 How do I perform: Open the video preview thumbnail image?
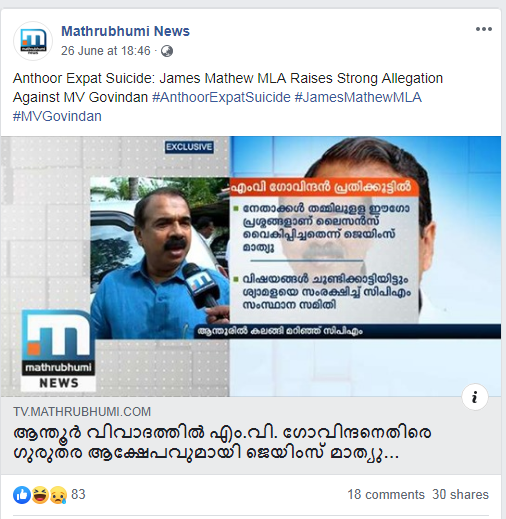[251, 266]
